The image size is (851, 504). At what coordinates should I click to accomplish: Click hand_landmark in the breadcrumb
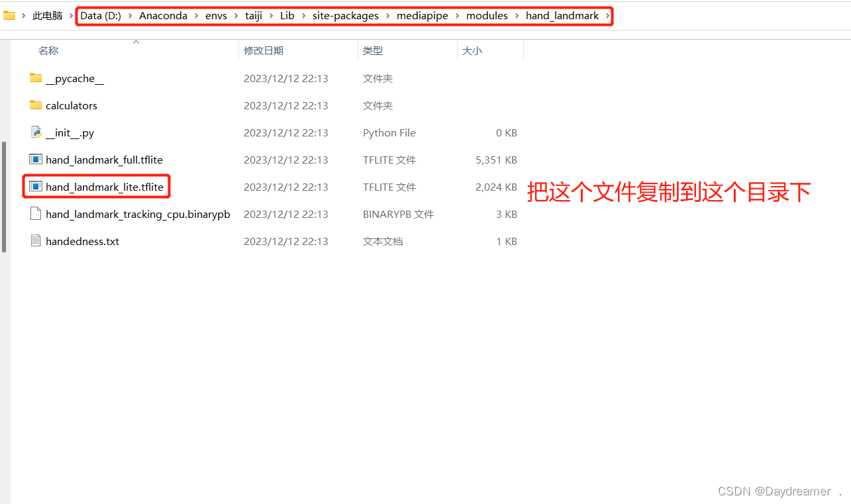[x=562, y=16]
